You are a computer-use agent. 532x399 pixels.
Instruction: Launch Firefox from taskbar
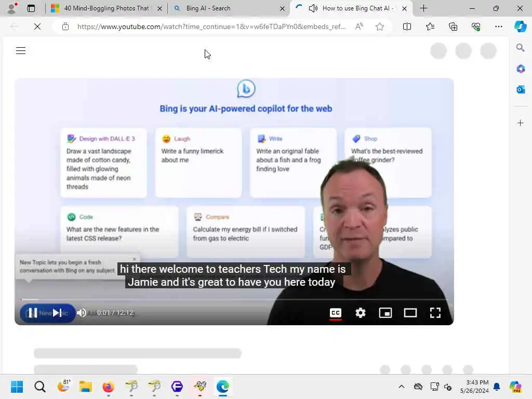click(108, 387)
